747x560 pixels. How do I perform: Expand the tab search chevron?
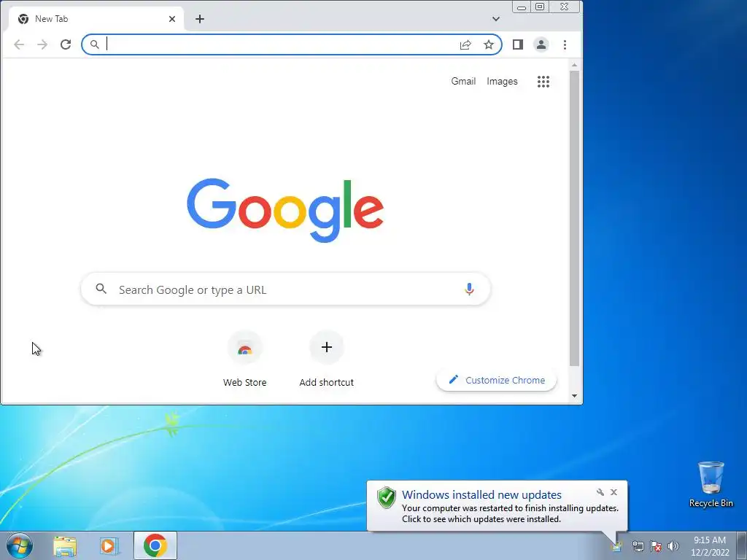pyautogui.click(x=496, y=19)
